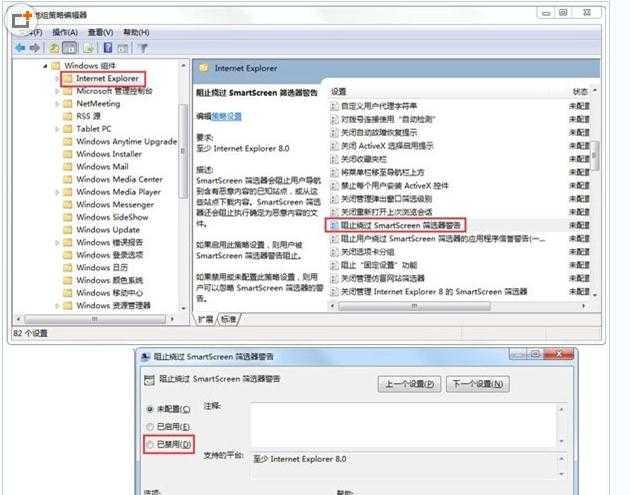Click the policy icon in the dialog header
Image resolution: width=630 pixels, height=495 pixels.
(149, 380)
